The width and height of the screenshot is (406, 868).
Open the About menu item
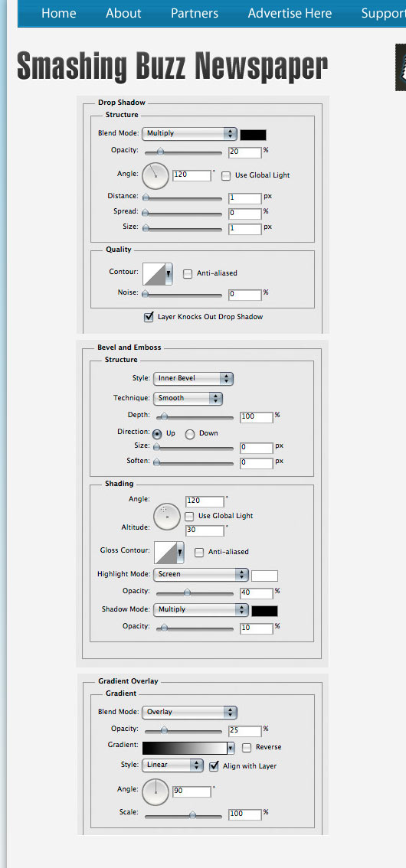[123, 13]
